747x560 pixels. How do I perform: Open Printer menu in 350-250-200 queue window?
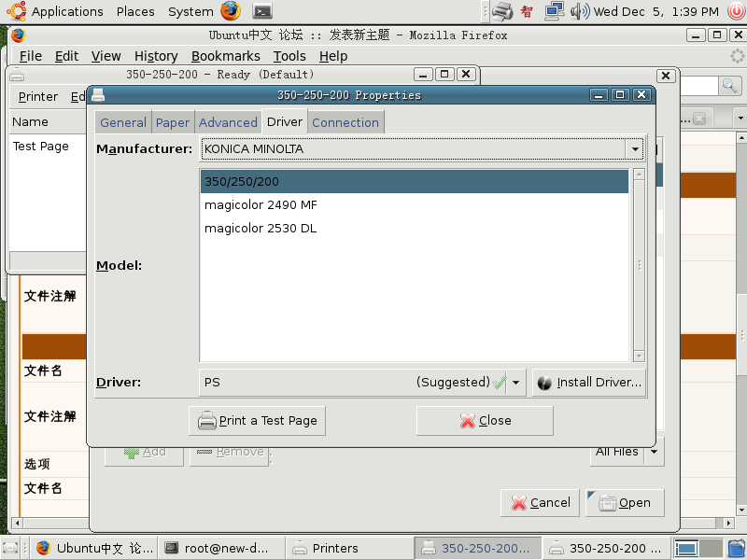[38, 97]
